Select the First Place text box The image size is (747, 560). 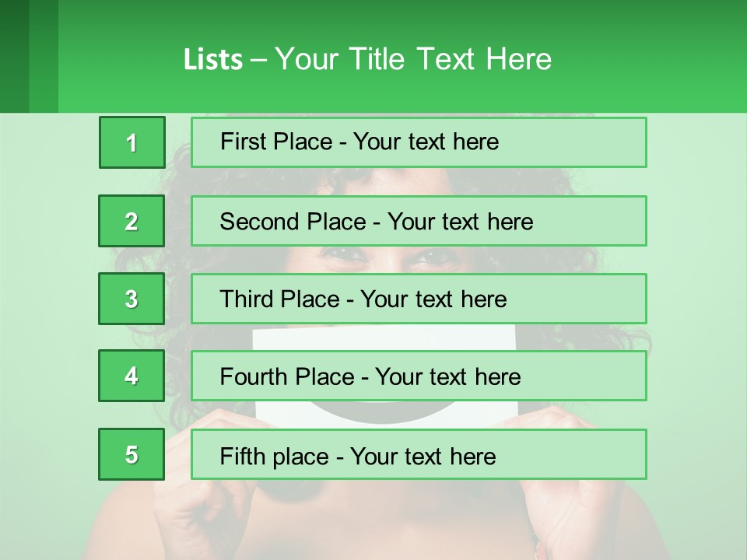click(x=419, y=142)
